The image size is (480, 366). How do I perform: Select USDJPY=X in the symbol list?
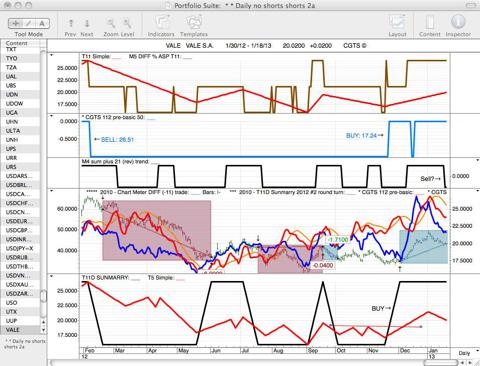[x=21, y=248]
